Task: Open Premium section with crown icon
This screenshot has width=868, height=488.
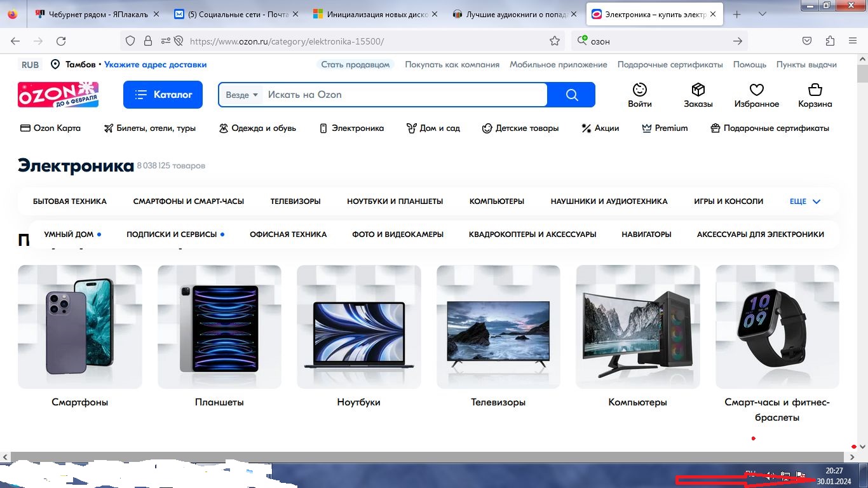Action: 665,128
